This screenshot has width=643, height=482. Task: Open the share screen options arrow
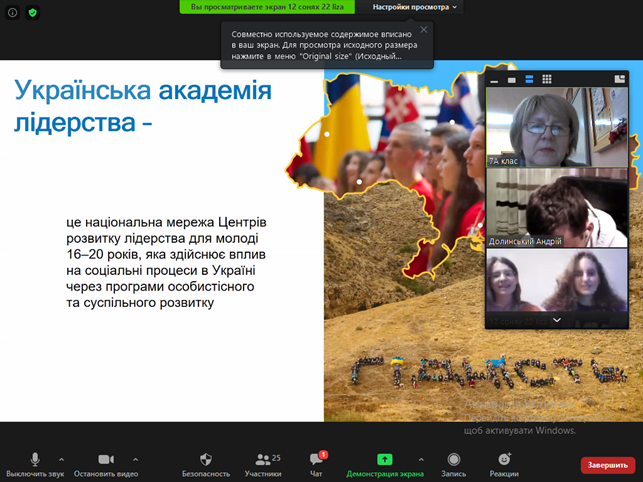click(421, 459)
